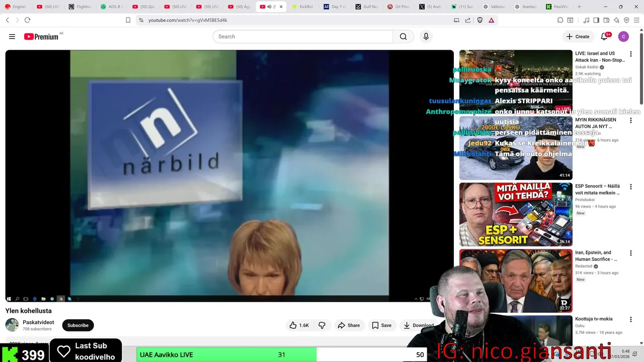Open the browser main hamburger menu
Viewport: 644px width, 362px height.
636,20
